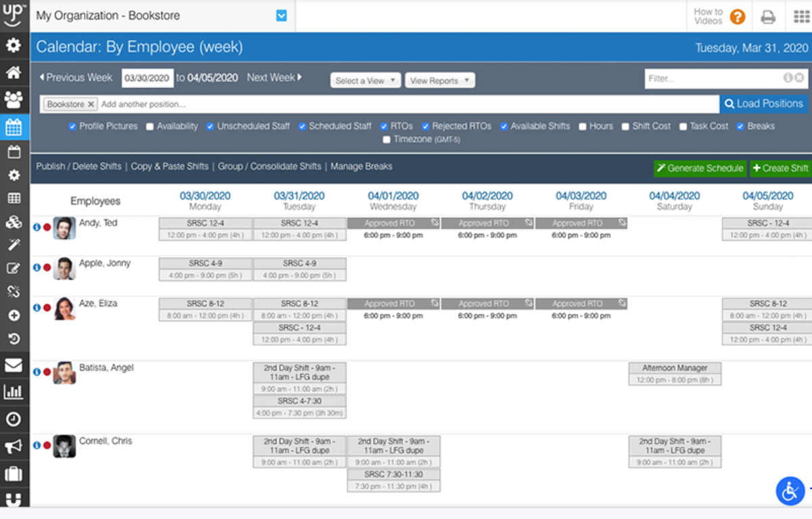This screenshot has height=519, width=812.
Task: Expand the View Reports dropdown
Action: click(x=439, y=80)
